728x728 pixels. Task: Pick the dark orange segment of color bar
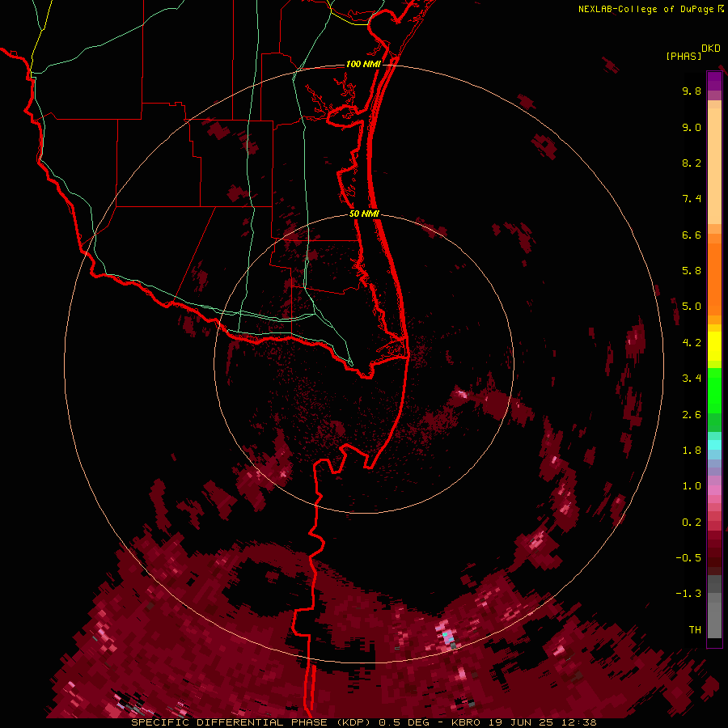[714, 278]
